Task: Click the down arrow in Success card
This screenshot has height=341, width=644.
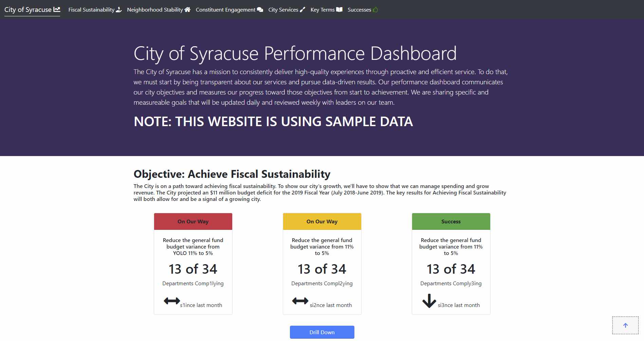Action: point(429,301)
